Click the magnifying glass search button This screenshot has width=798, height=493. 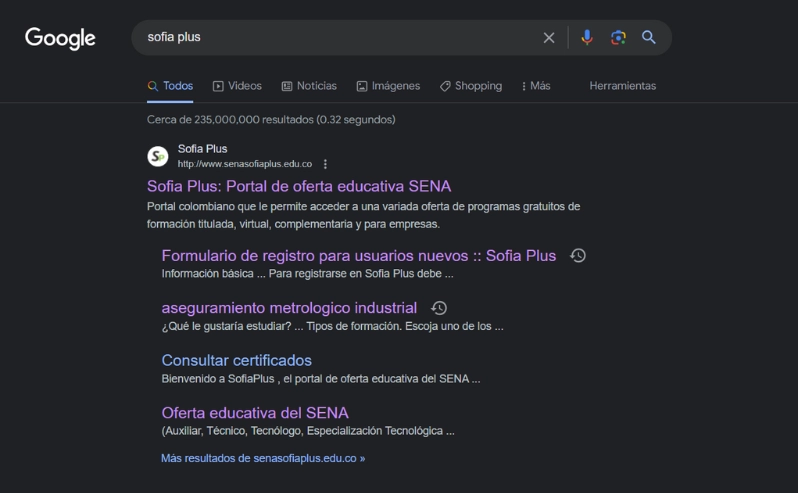(648, 37)
